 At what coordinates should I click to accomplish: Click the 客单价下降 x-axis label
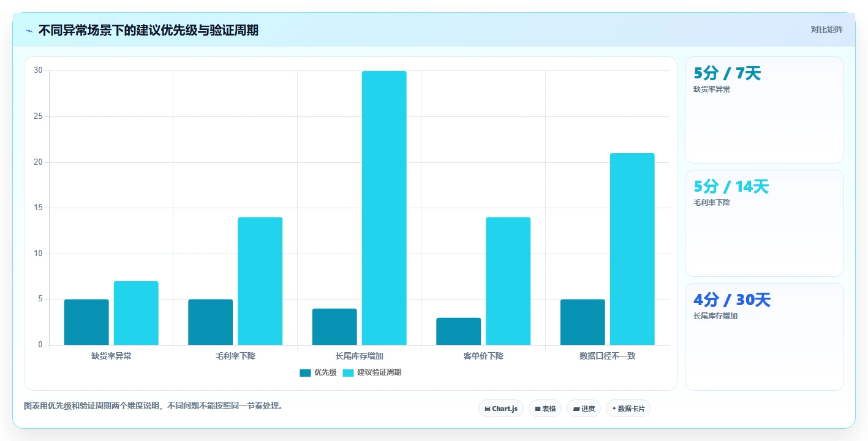(483, 356)
